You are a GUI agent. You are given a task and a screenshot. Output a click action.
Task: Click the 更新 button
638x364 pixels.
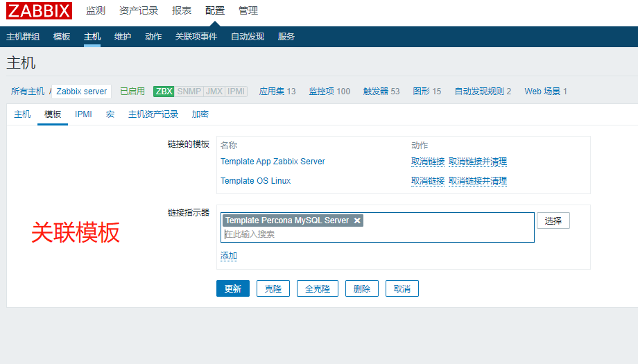point(233,288)
